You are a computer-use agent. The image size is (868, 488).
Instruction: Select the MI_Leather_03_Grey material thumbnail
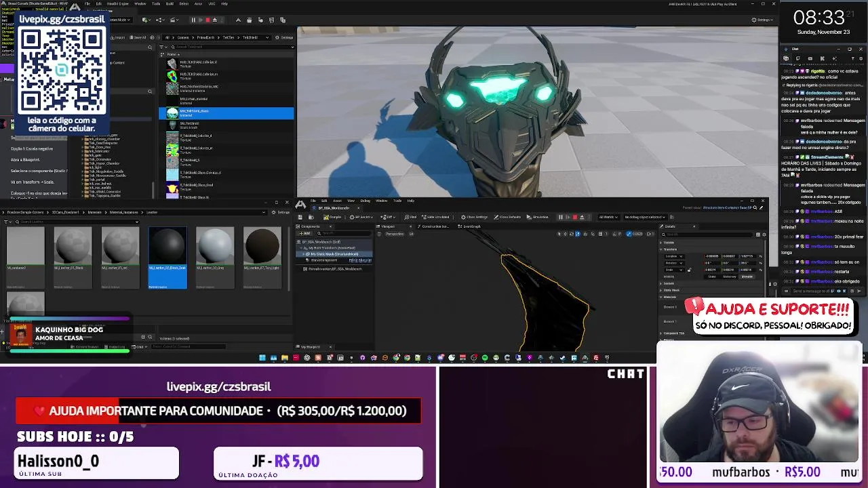point(214,258)
